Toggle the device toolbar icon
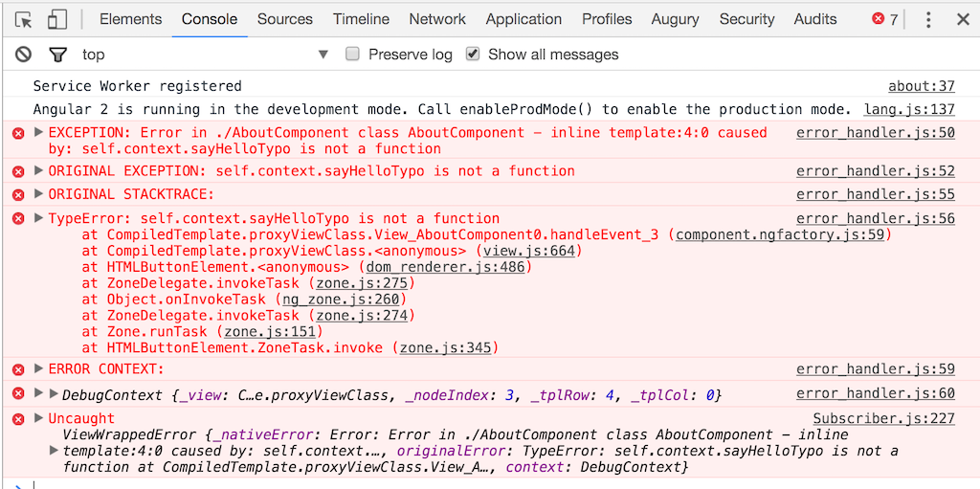980x489 pixels. pyautogui.click(x=56, y=20)
